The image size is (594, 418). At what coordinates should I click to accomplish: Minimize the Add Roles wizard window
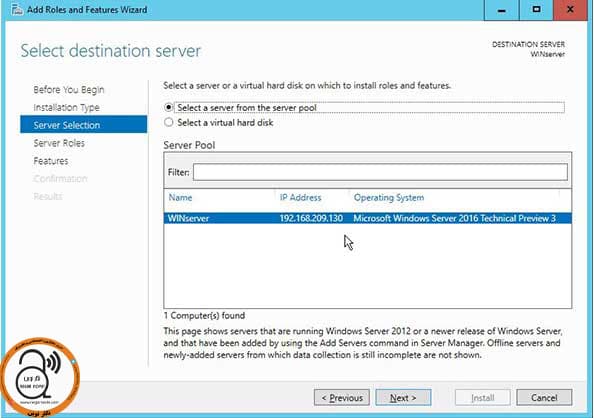502,10
